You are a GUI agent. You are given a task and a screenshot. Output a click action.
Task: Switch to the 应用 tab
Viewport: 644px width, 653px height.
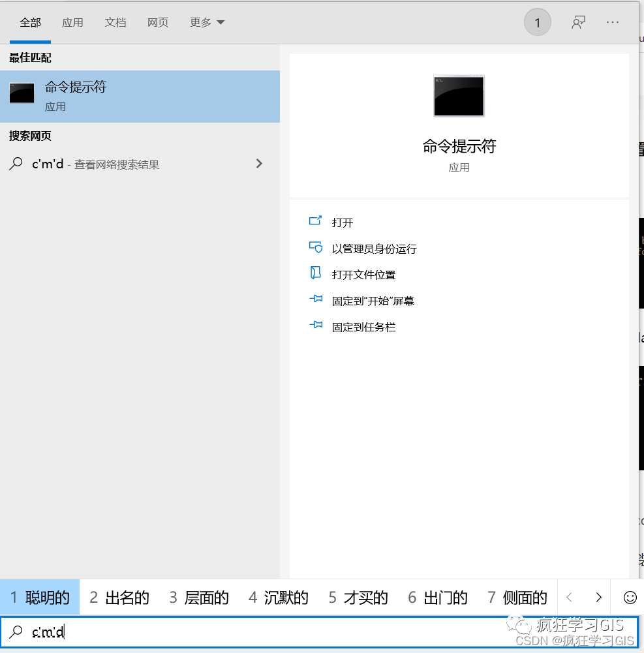point(73,22)
